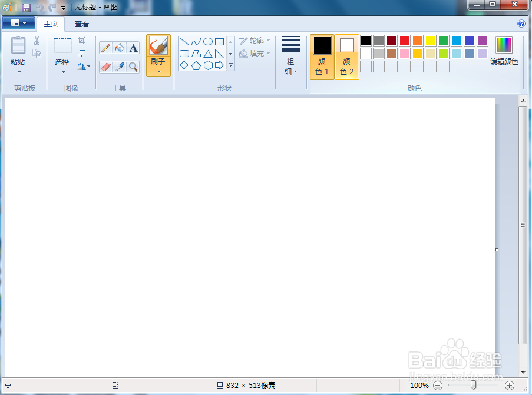Choose the Pentagon shape
Image resolution: width=532 pixels, height=395 pixels.
[196, 65]
